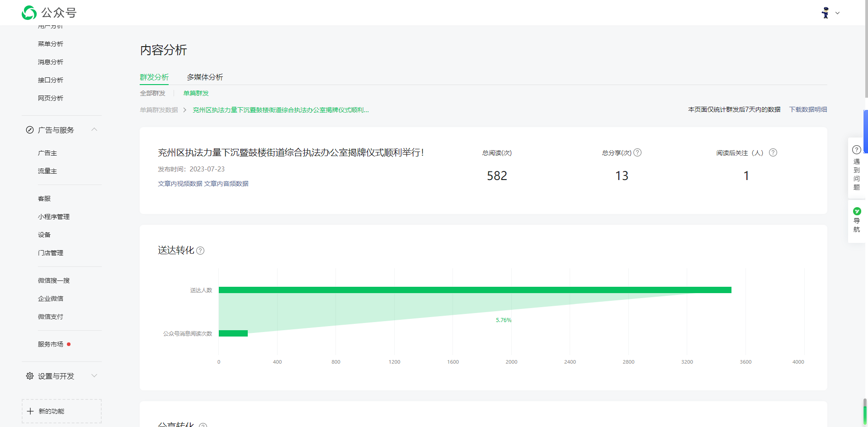Select the 全部群发 sub-tab
The height and width of the screenshot is (427, 868).
(152, 93)
